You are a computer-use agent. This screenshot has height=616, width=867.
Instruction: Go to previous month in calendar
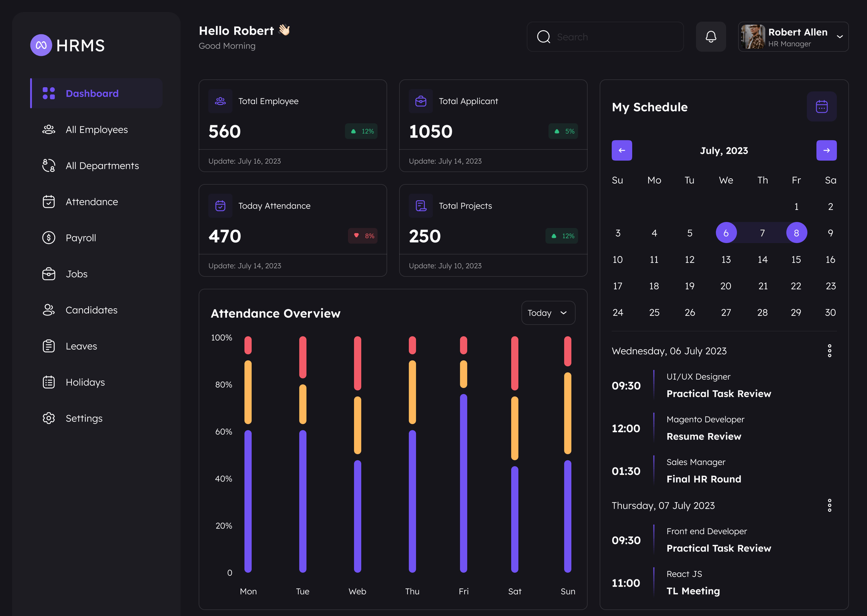[x=622, y=150]
